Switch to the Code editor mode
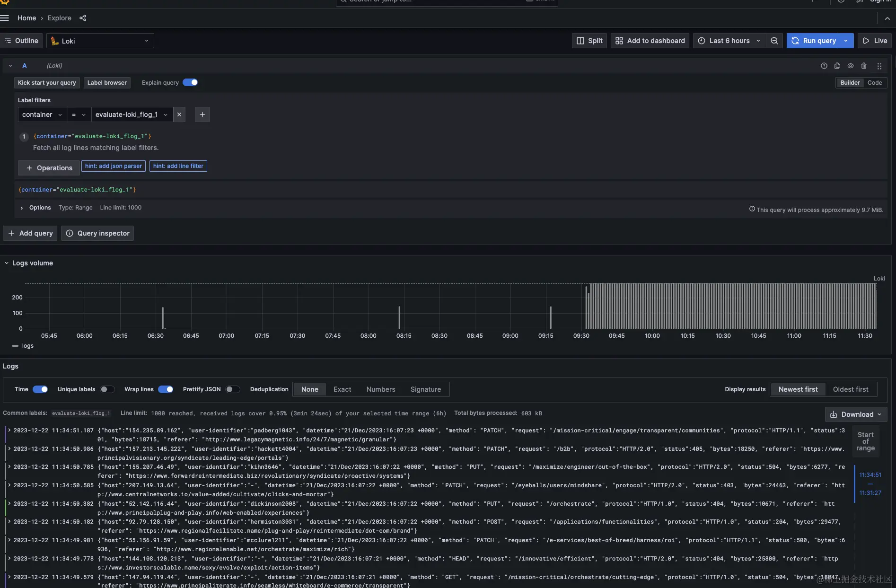Image resolution: width=896 pixels, height=588 pixels. point(875,83)
